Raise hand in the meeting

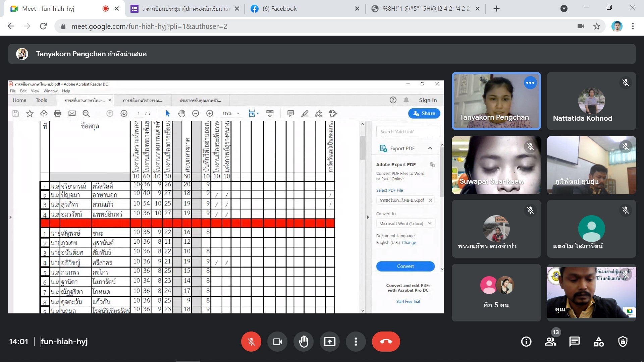[303, 342]
